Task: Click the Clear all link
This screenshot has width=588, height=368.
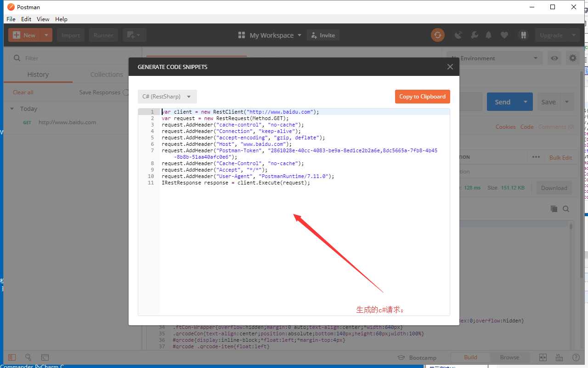Action: pos(23,92)
